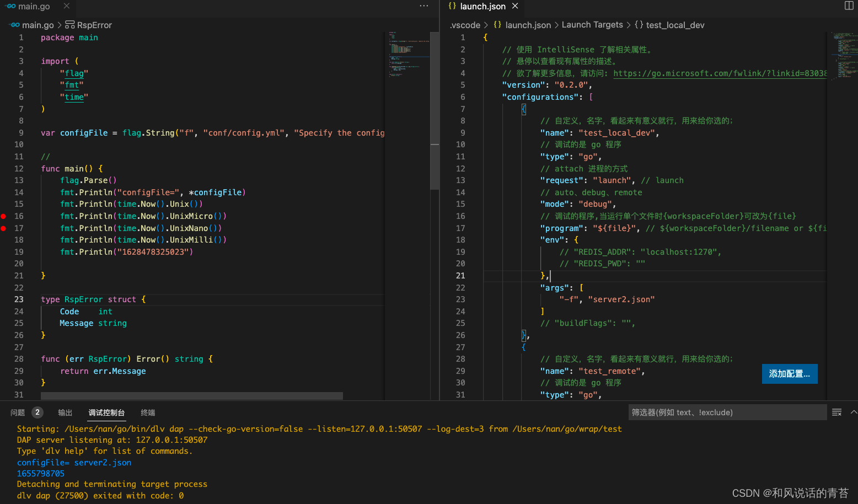Viewport: 858px width, 504px height.
Task: Close the launch.json editor tab
Action: [515, 6]
